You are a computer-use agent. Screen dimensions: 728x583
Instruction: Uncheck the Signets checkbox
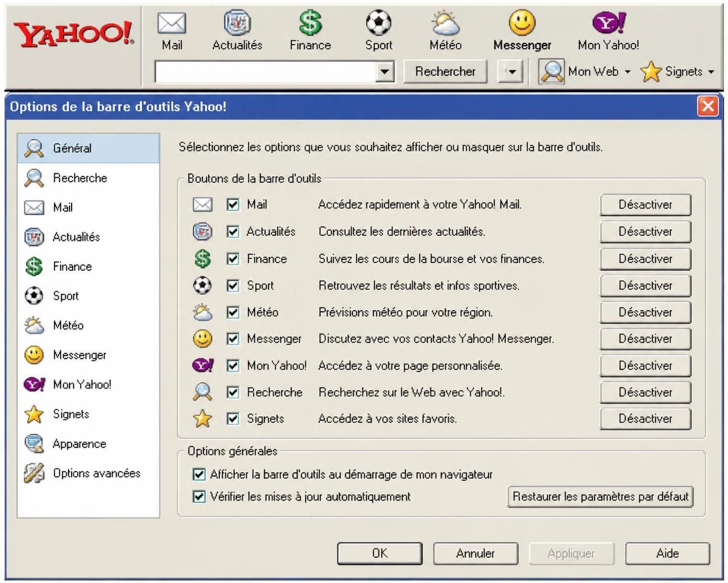233,418
